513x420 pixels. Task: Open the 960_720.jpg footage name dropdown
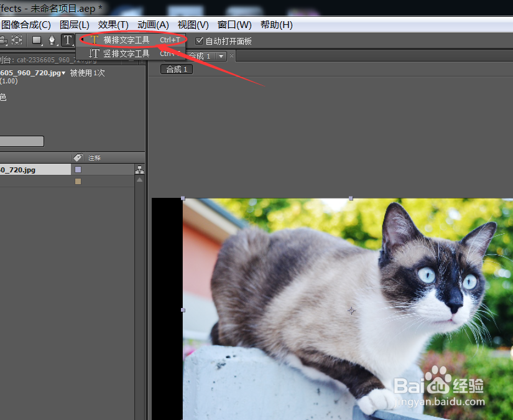(x=63, y=73)
